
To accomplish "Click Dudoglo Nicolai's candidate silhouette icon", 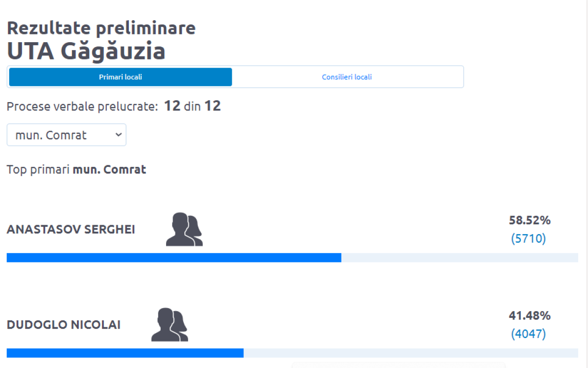I will pos(170,324).
